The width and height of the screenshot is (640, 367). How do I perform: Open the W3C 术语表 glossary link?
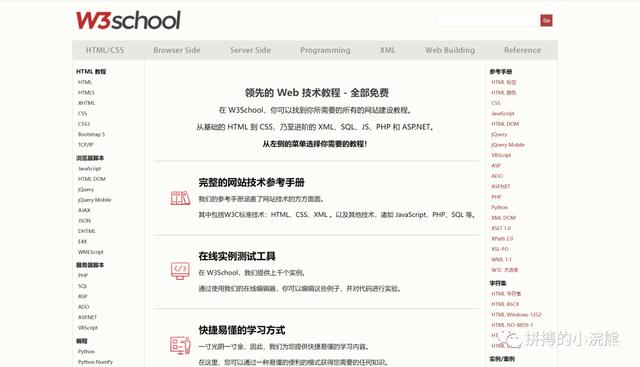[504, 269]
